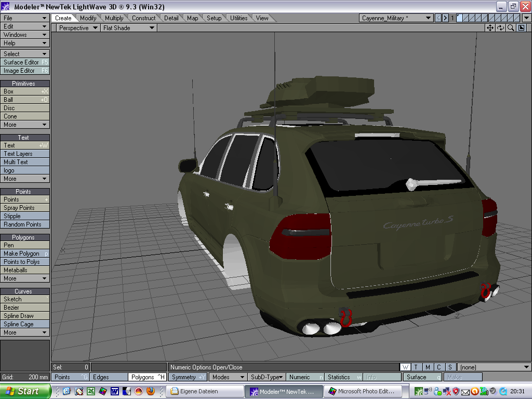This screenshot has height=399, width=532.
Task: Switch to Edges selection mode
Action: tap(109, 377)
